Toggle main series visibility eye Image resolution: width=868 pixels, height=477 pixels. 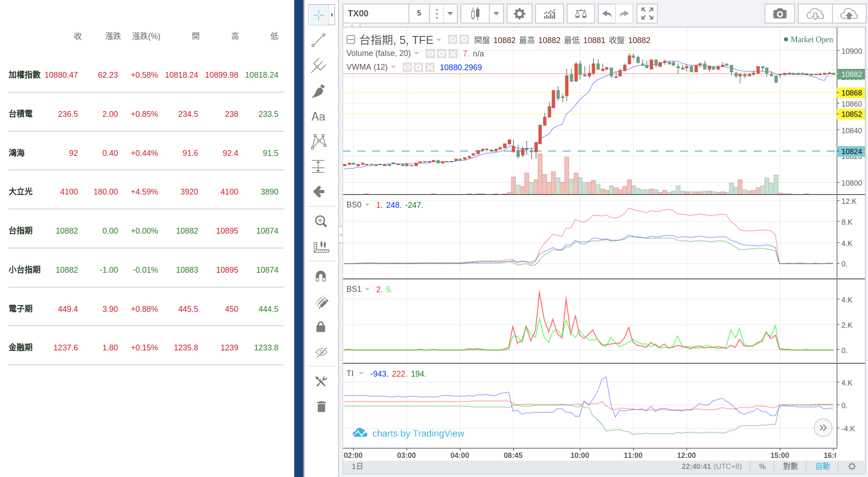(452, 40)
